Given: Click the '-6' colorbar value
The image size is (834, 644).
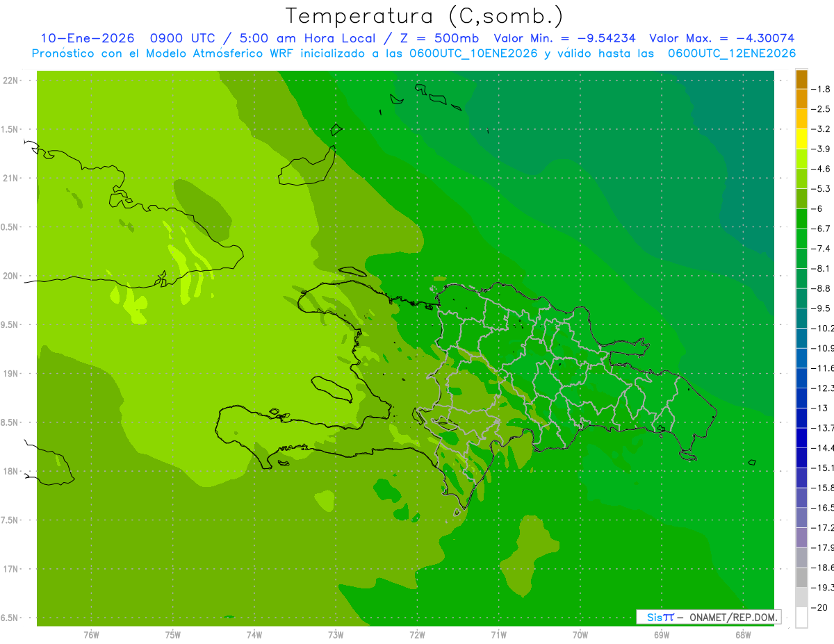Looking at the screenshot, I should (819, 208).
